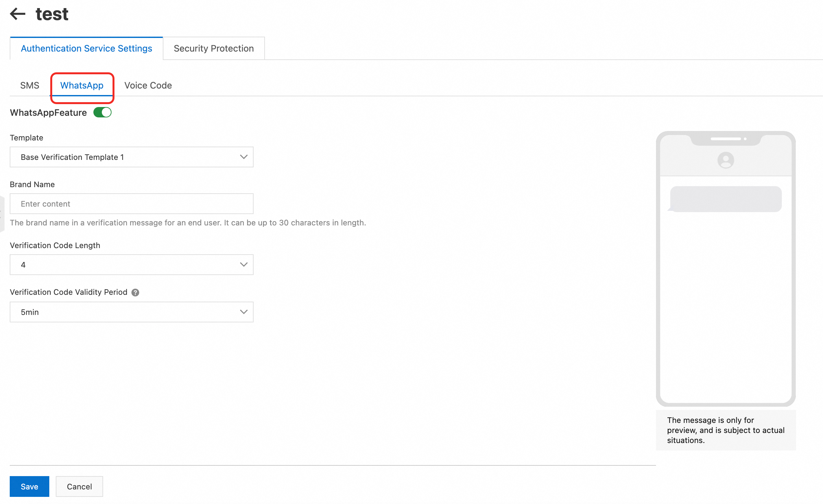Click the Validity Period dropdown chevron
Screen dimensions: 823x504
[x=244, y=312]
